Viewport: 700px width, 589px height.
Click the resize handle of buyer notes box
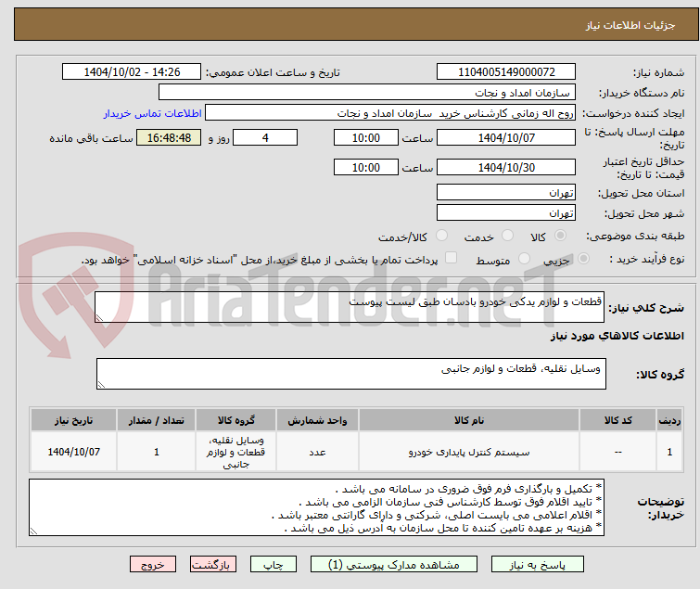tap(34, 531)
